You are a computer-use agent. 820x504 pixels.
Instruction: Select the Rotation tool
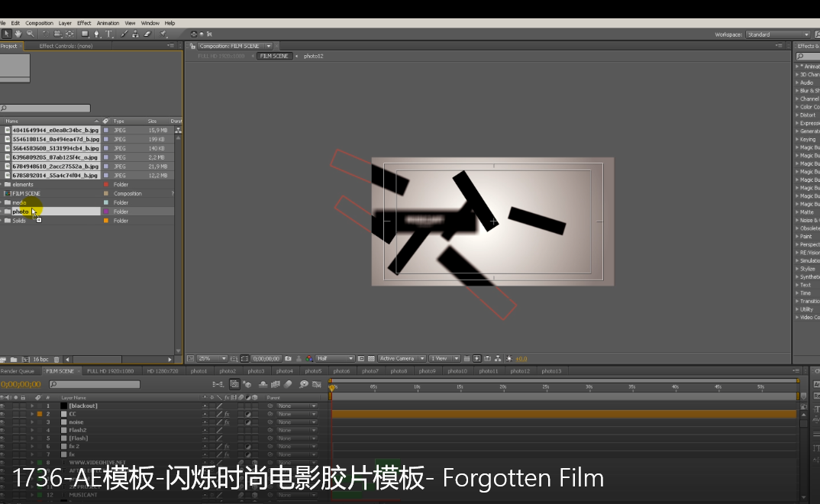(46, 34)
